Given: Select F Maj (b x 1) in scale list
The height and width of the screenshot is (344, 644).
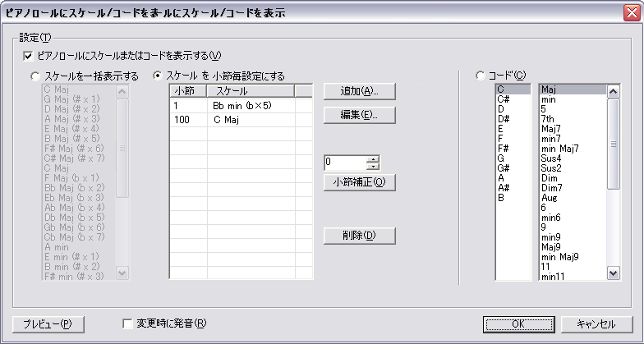Looking at the screenshot, I should (x=79, y=178).
